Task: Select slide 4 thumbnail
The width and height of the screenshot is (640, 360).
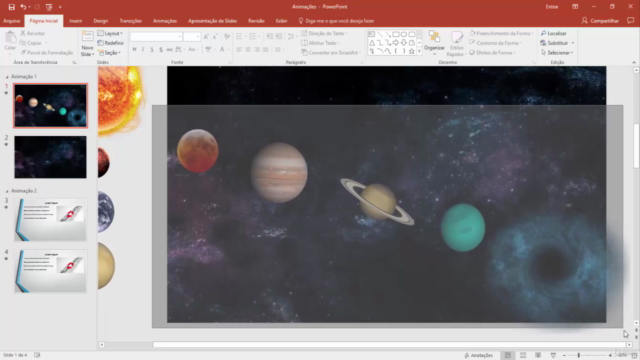Action: 50,271
